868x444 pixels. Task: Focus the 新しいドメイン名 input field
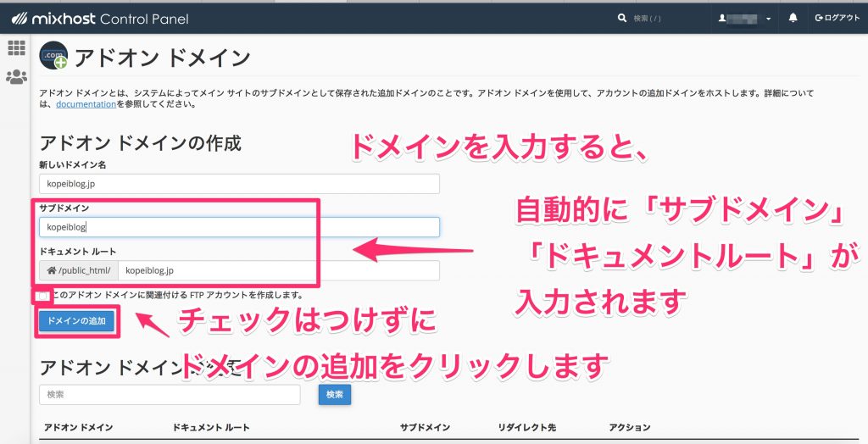coord(239,184)
